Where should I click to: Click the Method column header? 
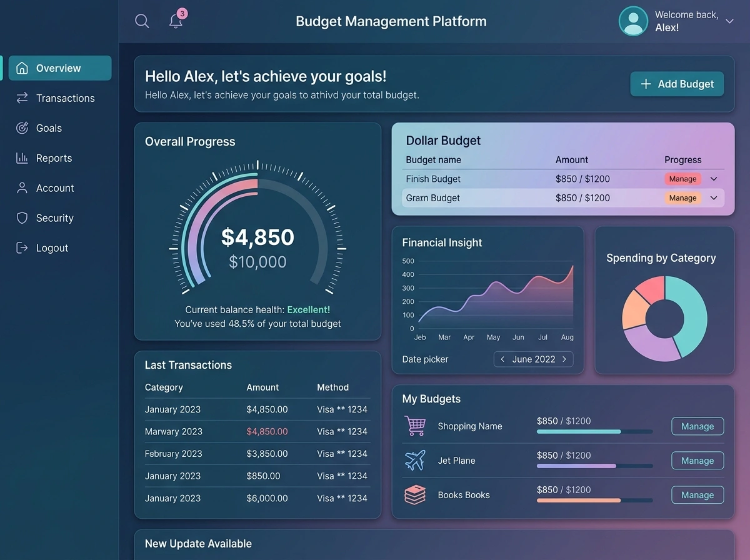[x=332, y=387]
